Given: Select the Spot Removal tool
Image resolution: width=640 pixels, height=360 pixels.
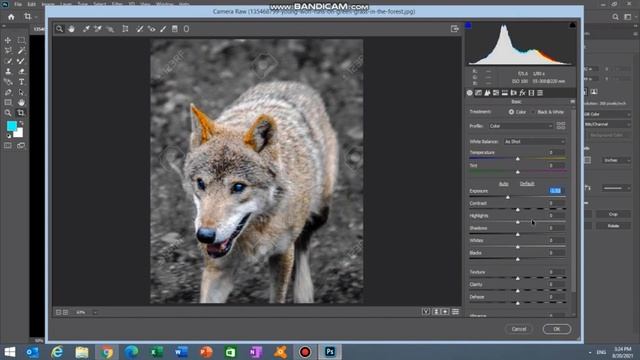Looking at the screenshot, I should coord(140,29).
